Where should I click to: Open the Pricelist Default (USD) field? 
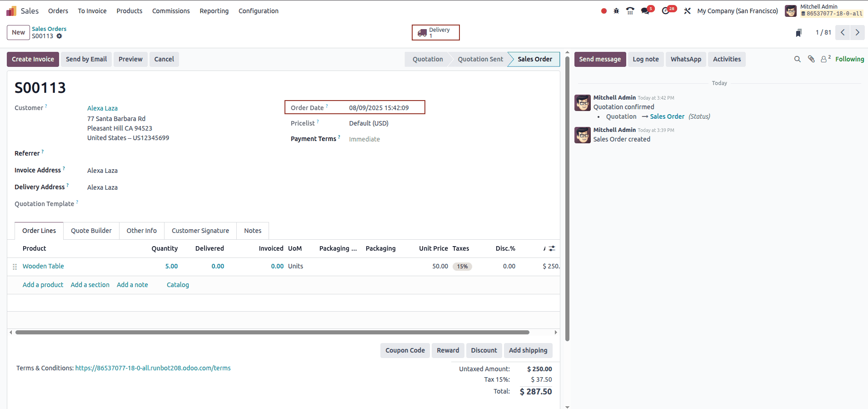369,123
